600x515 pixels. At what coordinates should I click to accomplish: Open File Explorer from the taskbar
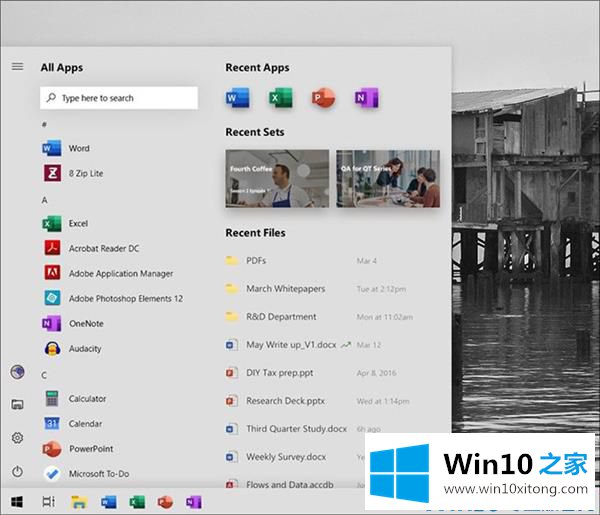coord(79,502)
